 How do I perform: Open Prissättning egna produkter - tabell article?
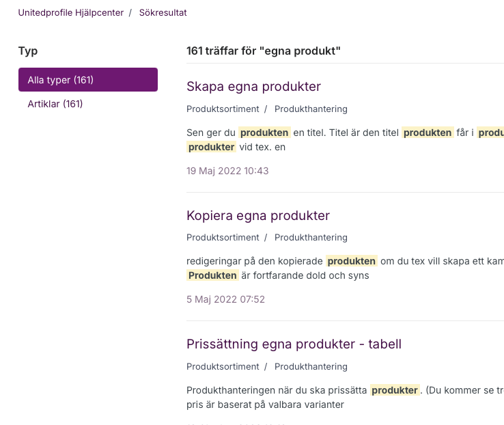[294, 344]
